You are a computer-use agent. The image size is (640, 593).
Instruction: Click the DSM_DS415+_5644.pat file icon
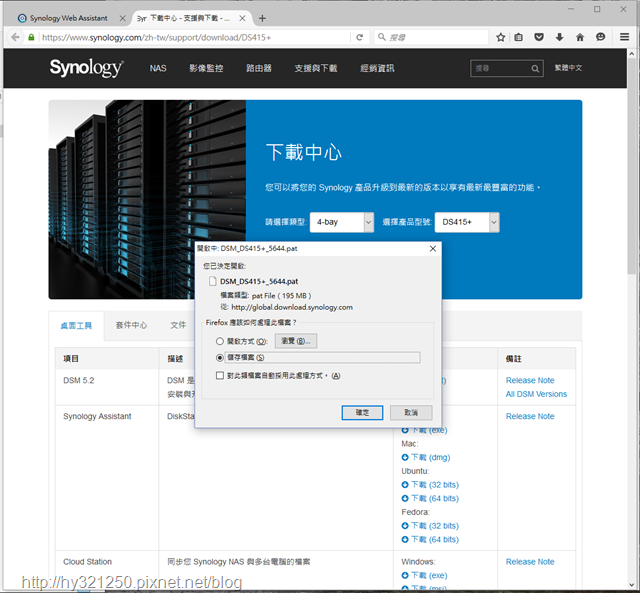212,281
